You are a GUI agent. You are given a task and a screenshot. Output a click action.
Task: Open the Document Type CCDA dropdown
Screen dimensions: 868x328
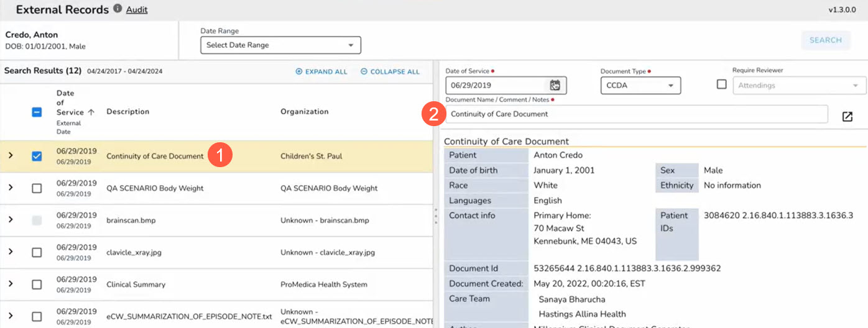coord(640,85)
